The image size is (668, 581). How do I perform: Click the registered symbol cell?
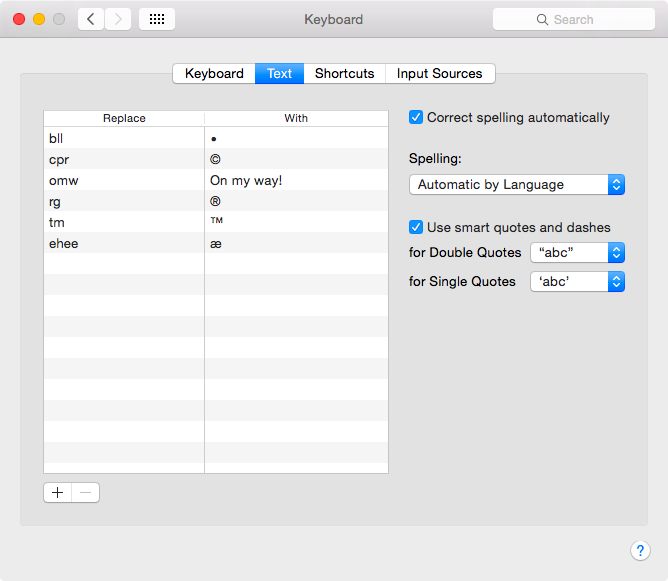[297, 201]
